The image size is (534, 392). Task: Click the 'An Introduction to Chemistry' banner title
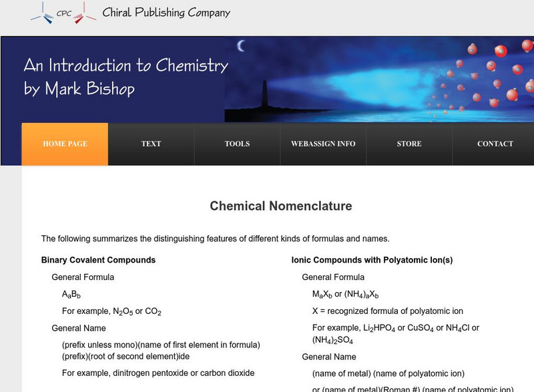click(x=125, y=65)
